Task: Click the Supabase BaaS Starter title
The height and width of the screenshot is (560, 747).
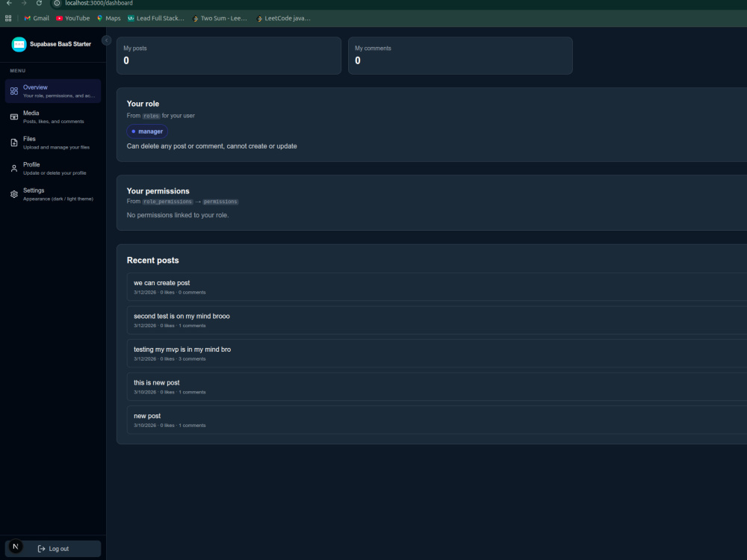Action: click(x=61, y=44)
